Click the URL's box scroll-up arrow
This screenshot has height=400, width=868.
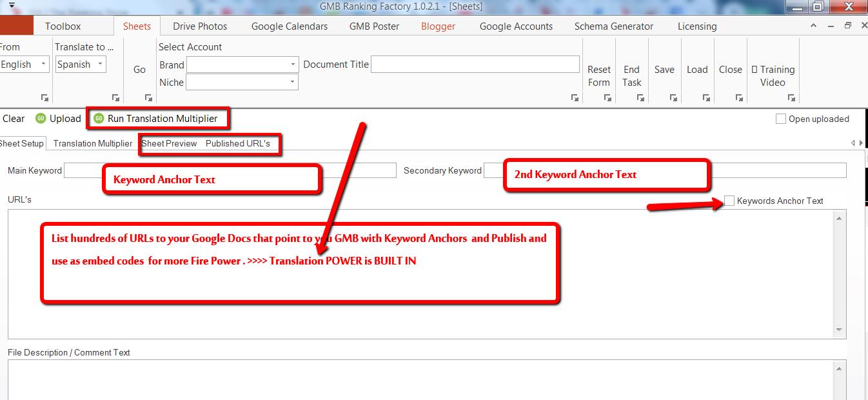(840, 219)
